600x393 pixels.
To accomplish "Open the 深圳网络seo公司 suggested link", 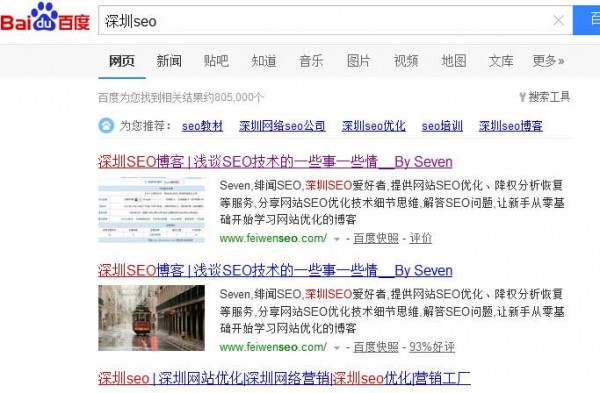I will pyautogui.click(x=282, y=126).
